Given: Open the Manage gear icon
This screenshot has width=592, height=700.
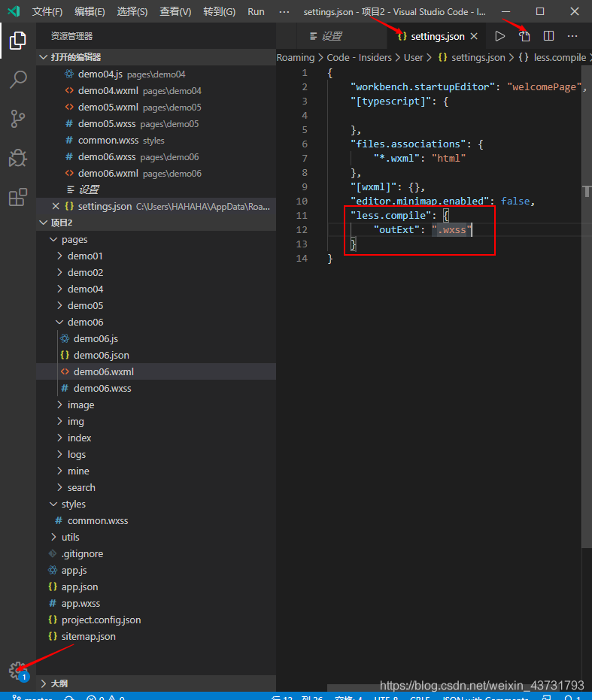Looking at the screenshot, I should pos(18,670).
